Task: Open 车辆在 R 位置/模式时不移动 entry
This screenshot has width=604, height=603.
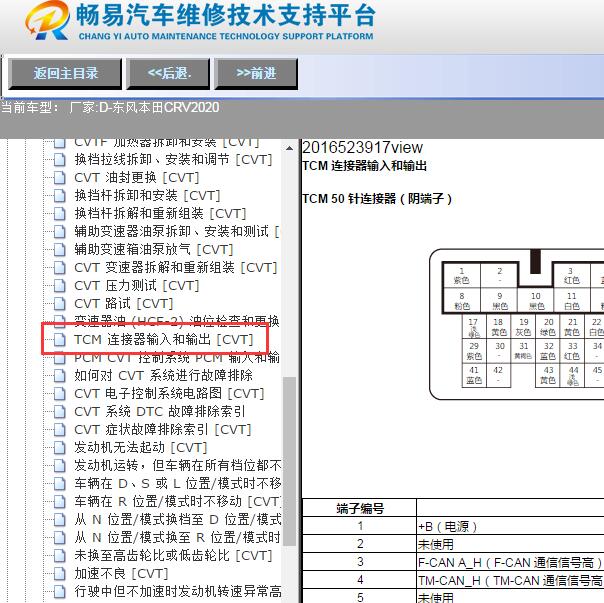Action: tap(178, 501)
